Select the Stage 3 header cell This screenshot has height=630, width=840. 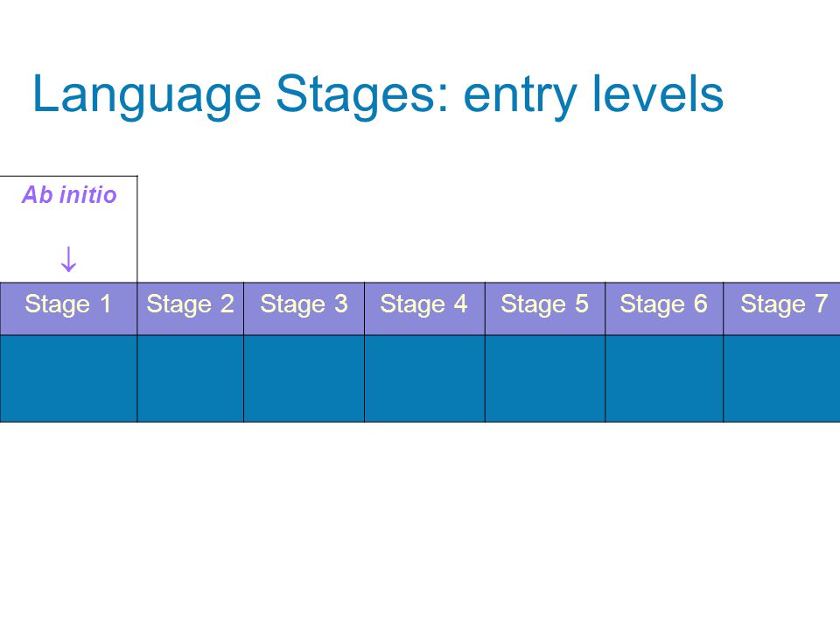pos(304,309)
